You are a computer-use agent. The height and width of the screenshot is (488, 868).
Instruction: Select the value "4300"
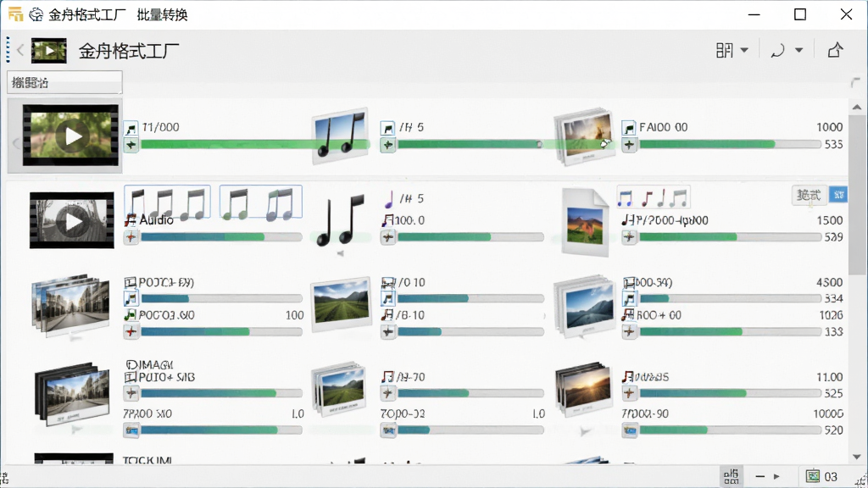829,282
